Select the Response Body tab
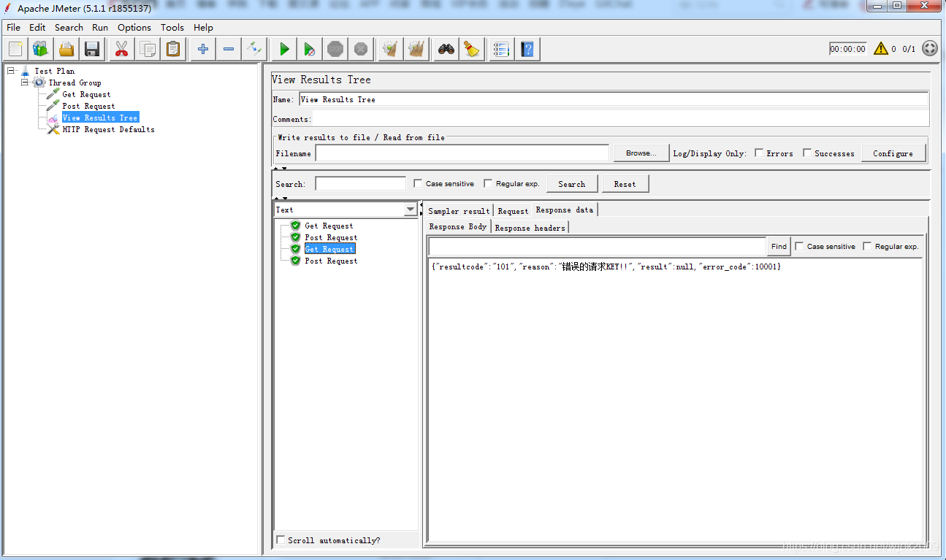946x560 pixels. [458, 227]
